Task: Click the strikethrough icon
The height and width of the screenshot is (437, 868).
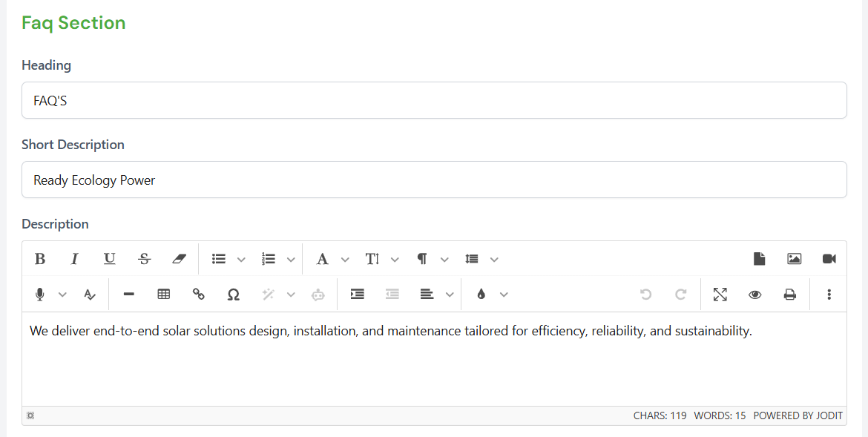Action: point(145,259)
